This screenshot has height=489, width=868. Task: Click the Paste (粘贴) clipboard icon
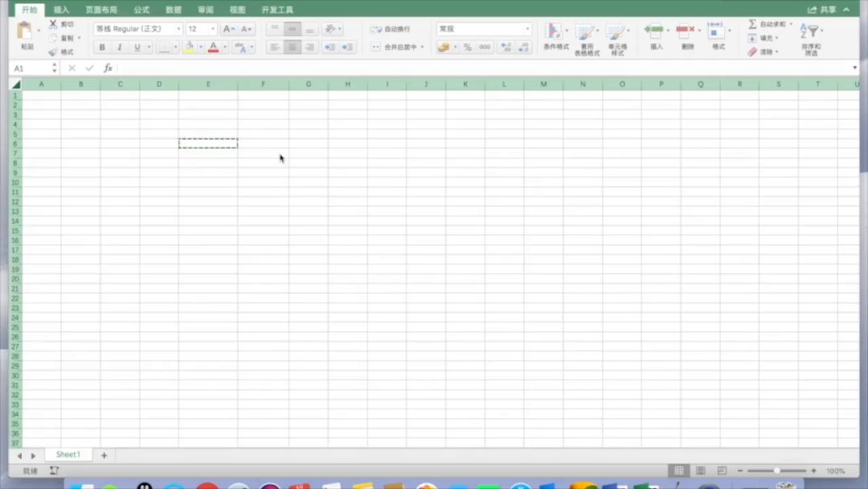coord(26,31)
